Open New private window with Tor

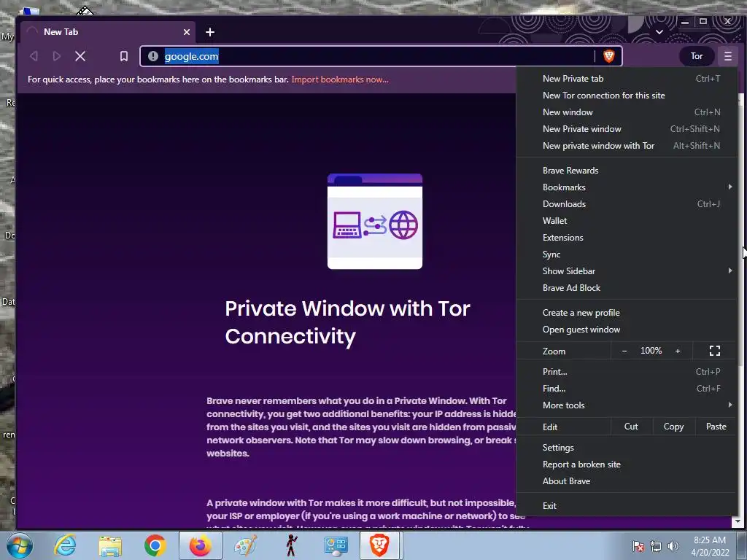627,146
